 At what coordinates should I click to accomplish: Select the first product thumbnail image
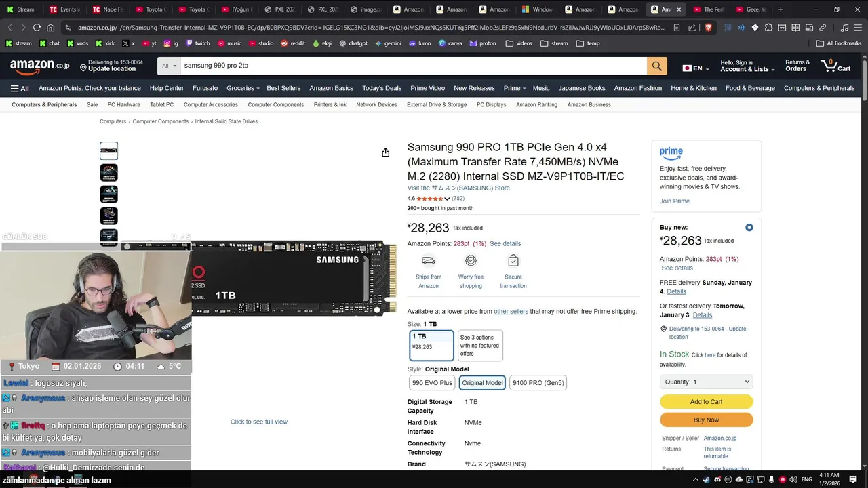[x=108, y=150]
